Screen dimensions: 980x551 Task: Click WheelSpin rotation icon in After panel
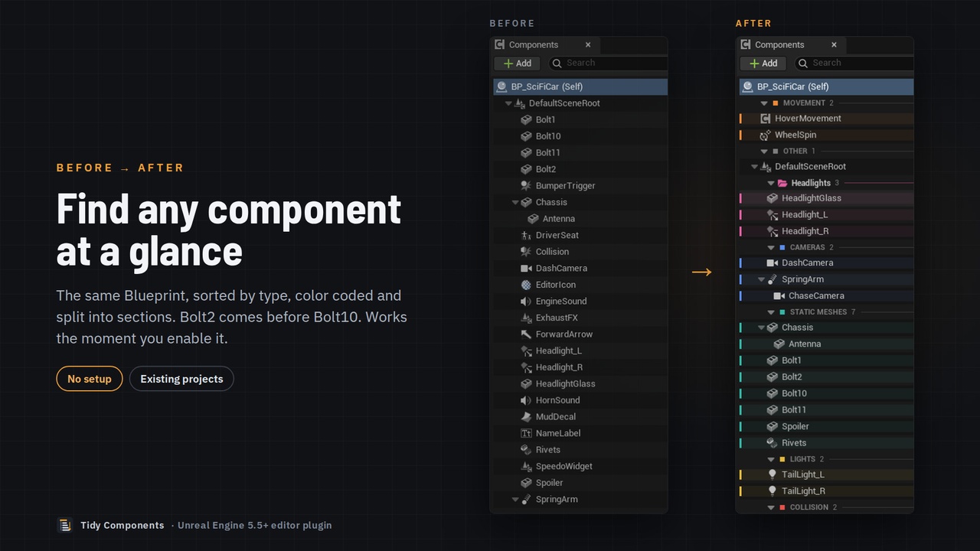[765, 135]
